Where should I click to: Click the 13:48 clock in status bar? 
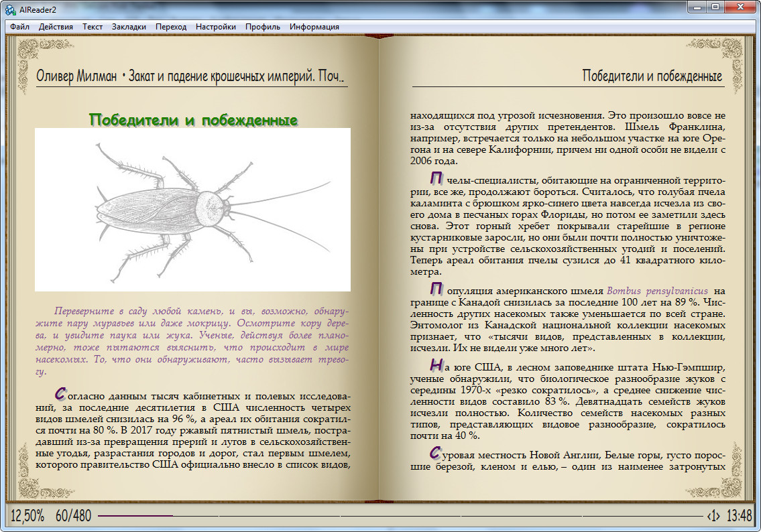click(739, 515)
